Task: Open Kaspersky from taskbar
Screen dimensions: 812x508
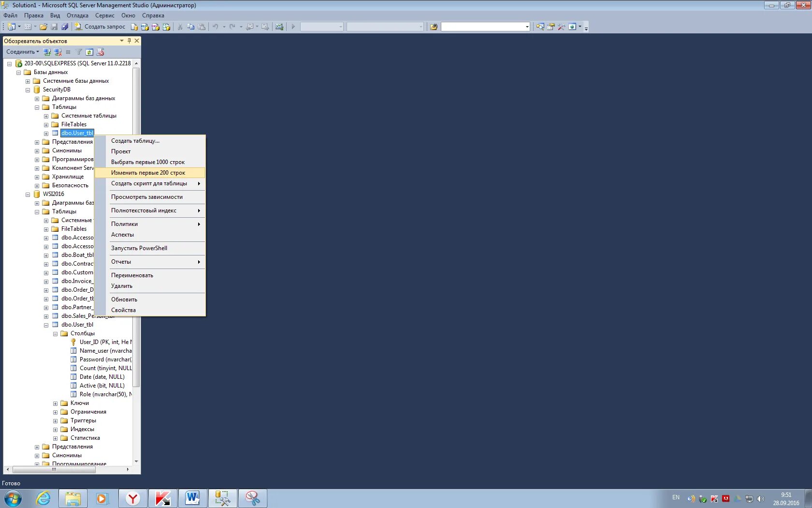Action: click(162, 498)
